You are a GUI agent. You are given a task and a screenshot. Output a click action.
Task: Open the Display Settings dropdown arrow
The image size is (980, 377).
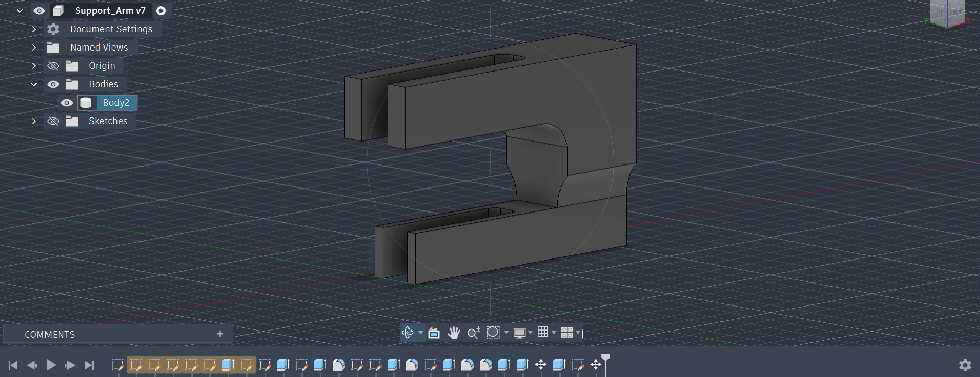coord(530,333)
